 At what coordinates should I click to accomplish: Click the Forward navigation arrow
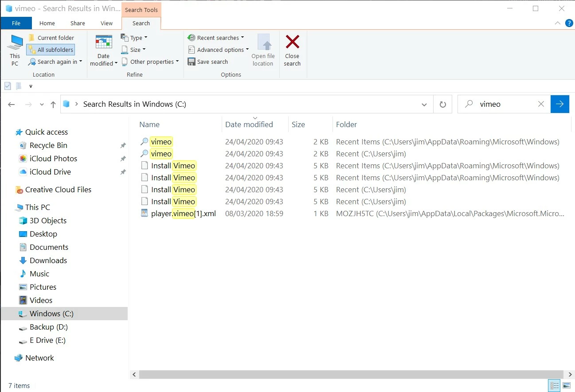[x=28, y=105]
